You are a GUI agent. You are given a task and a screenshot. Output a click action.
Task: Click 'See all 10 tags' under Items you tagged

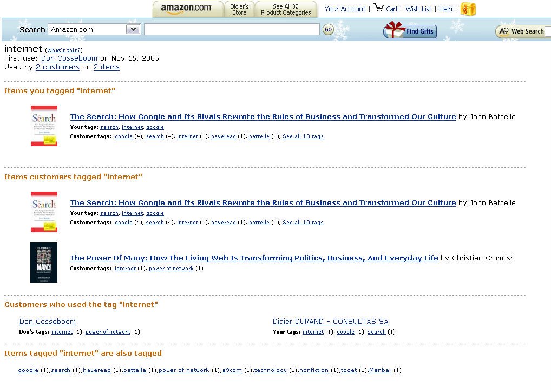[x=303, y=136]
